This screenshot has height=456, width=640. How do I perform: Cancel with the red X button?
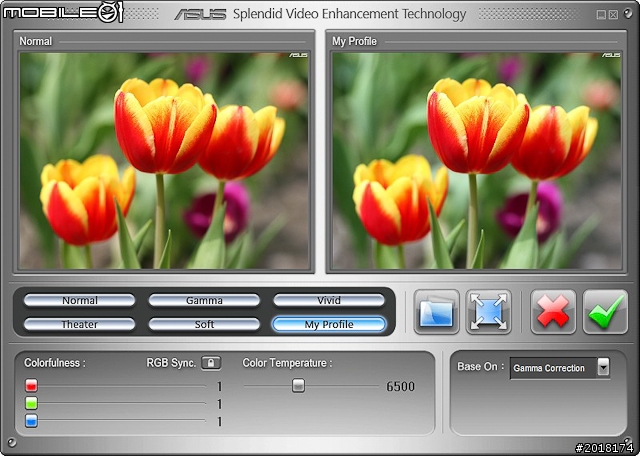tap(553, 312)
